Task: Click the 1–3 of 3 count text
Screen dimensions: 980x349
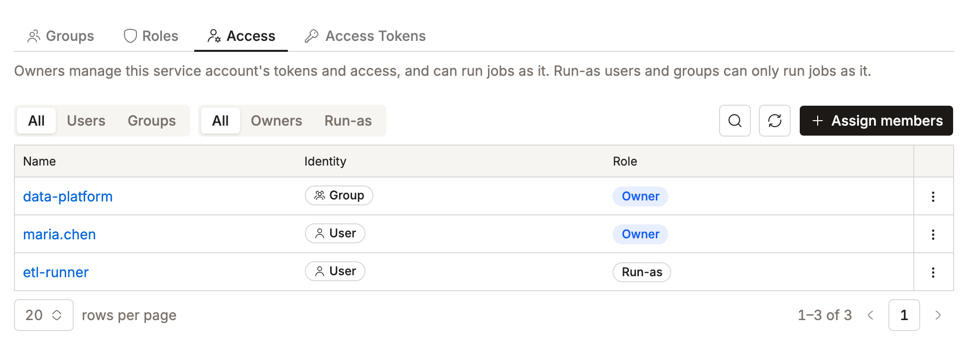Action: tap(825, 315)
